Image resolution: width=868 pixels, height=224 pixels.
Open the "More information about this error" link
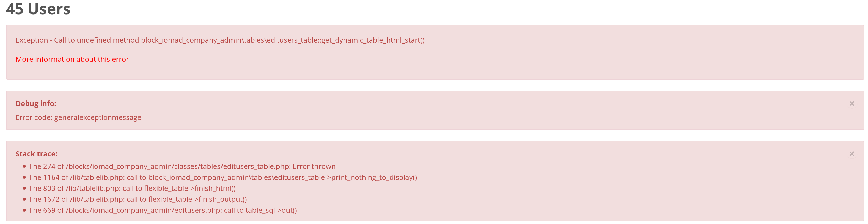72,59
